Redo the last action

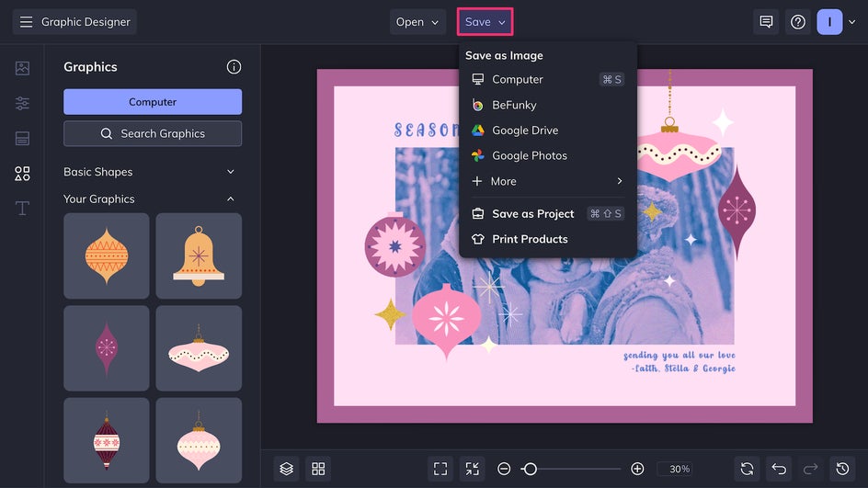coord(810,469)
